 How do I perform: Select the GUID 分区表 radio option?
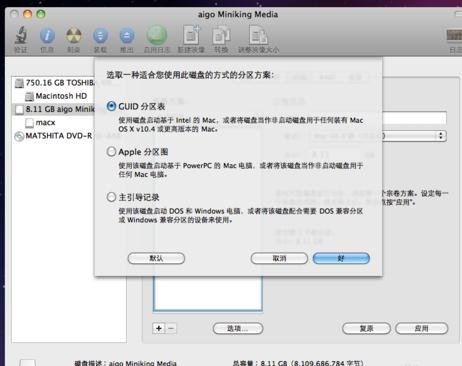coord(111,106)
